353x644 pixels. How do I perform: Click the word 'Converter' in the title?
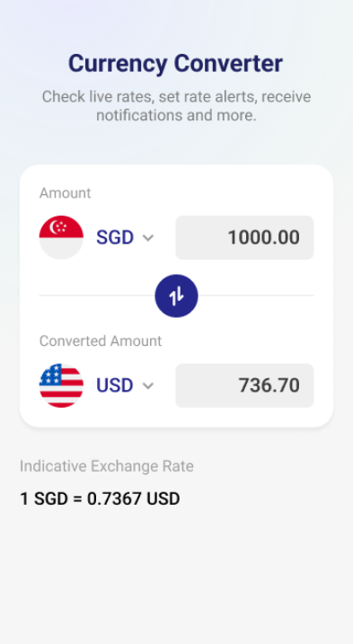(x=228, y=63)
